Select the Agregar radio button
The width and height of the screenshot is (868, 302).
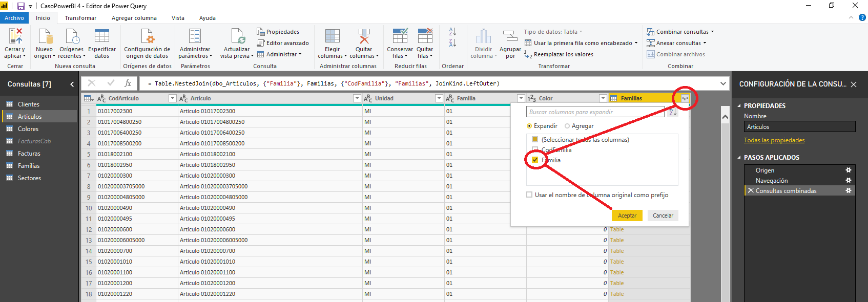(567, 126)
